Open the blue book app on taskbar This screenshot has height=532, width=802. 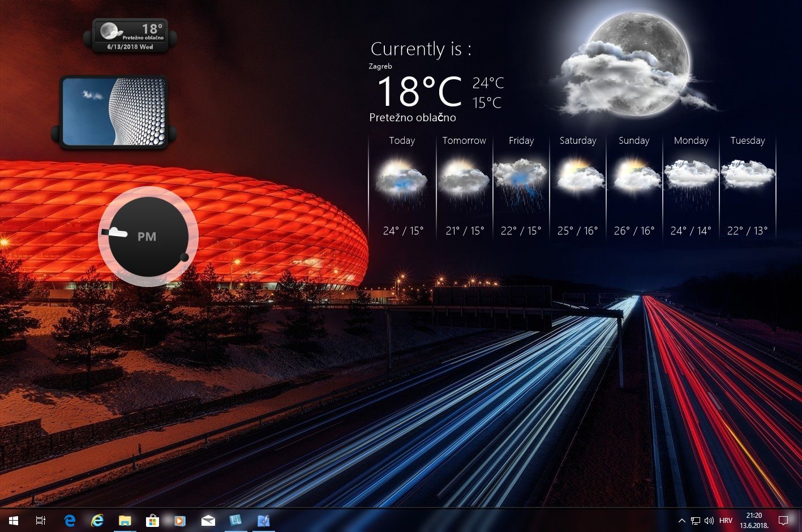[235, 521]
